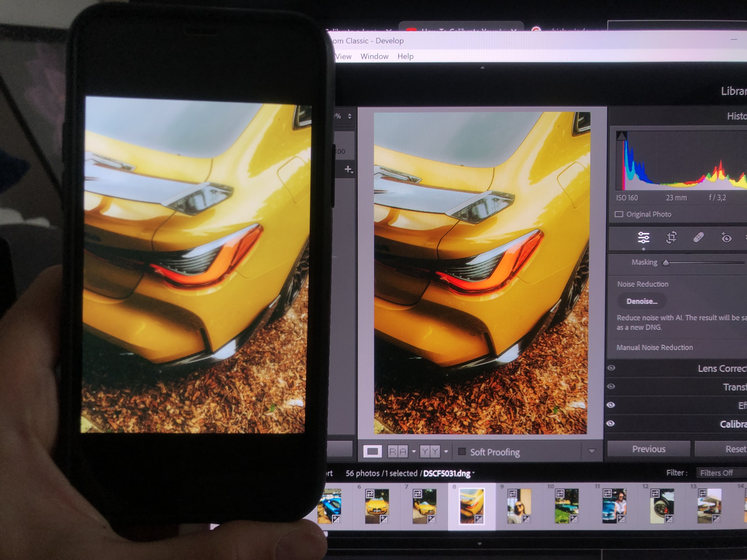Select the Edit sliders tool icon
Screen dimensions: 747x560
point(643,238)
